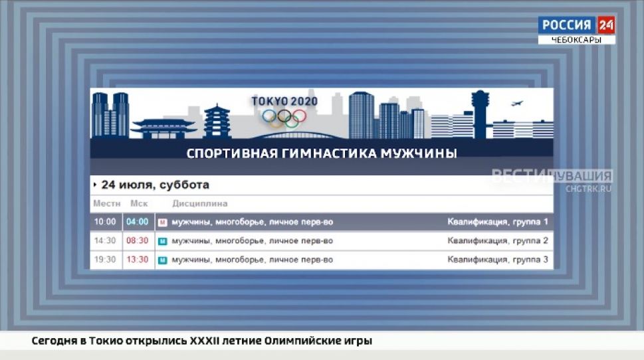This screenshot has height=360, width=644.
Task: Click the Чебоксары label under the channel logo
Action: (576, 40)
